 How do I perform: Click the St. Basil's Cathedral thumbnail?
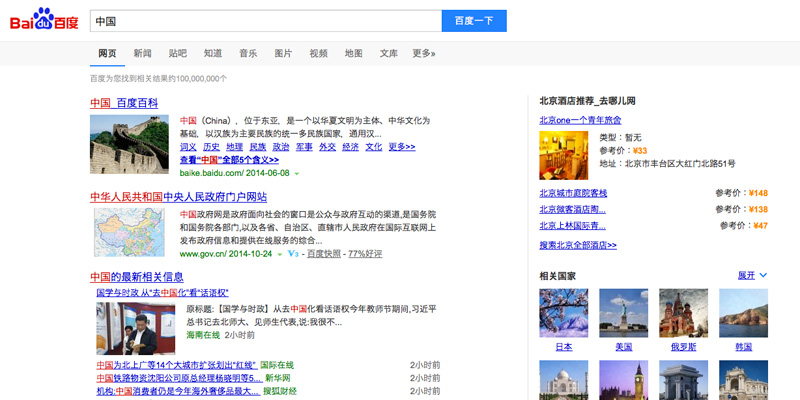coord(684,313)
